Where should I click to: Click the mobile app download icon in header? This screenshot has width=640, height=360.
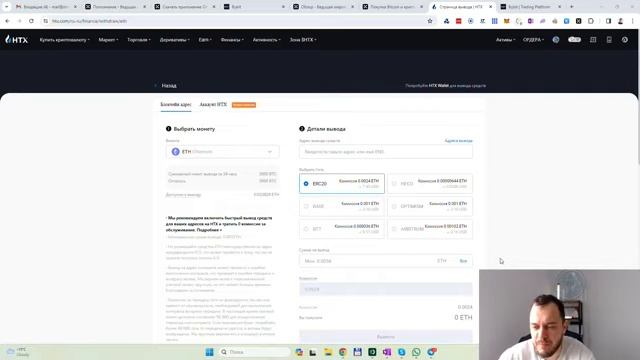point(609,40)
